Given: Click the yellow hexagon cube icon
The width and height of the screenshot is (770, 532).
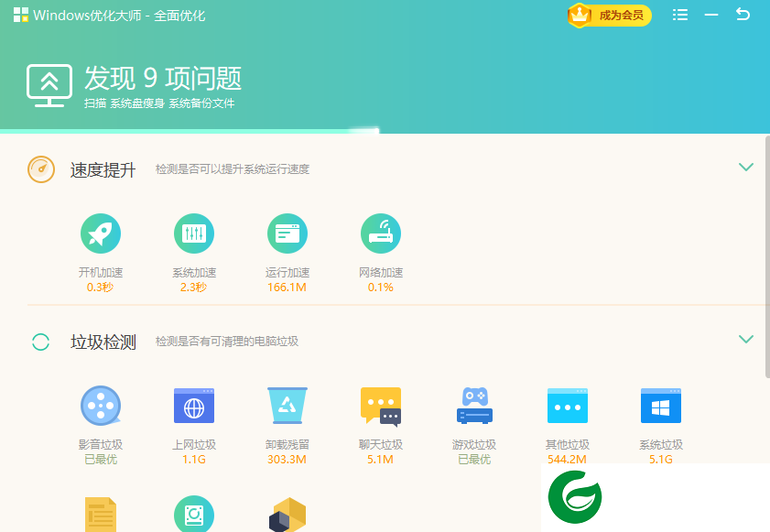Looking at the screenshot, I should click(287, 515).
